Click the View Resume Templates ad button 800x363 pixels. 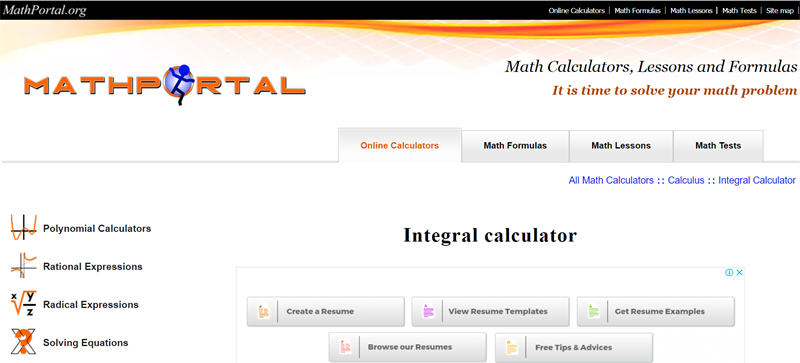click(x=490, y=311)
